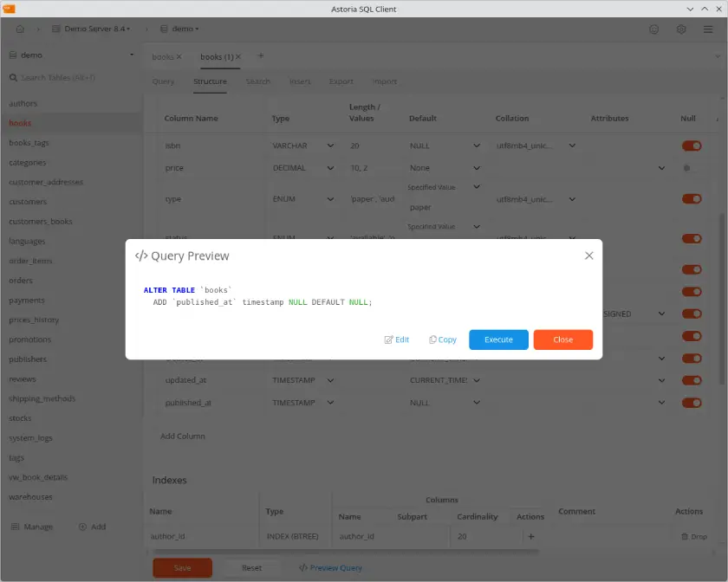Add a new tab with the plus icon

tap(261, 55)
